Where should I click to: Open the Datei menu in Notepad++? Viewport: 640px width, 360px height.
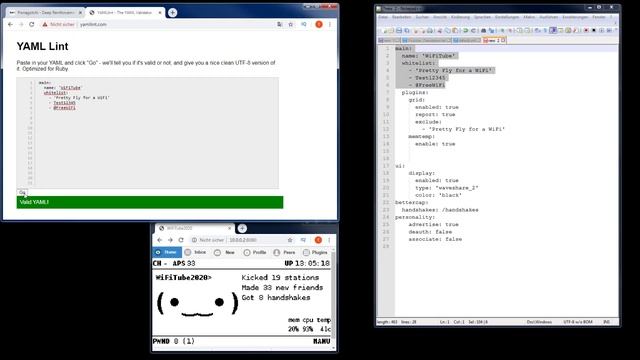(383, 17)
